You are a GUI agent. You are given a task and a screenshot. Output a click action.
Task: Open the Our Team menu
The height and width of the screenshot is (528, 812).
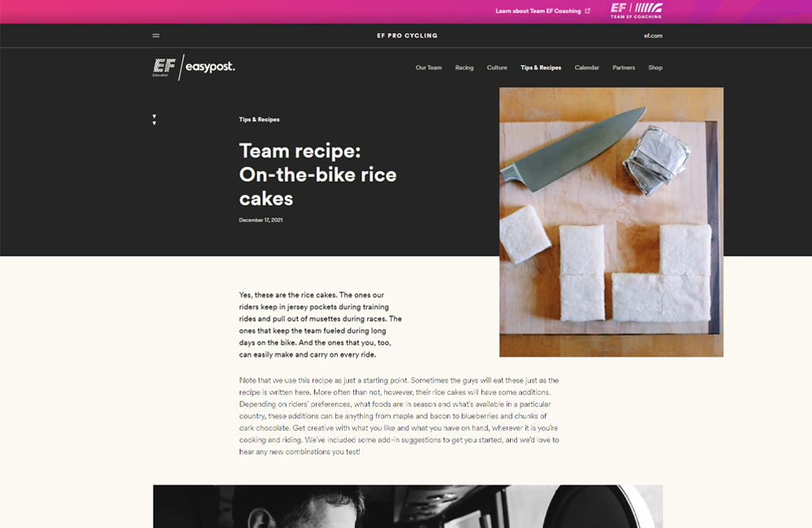[x=428, y=67]
